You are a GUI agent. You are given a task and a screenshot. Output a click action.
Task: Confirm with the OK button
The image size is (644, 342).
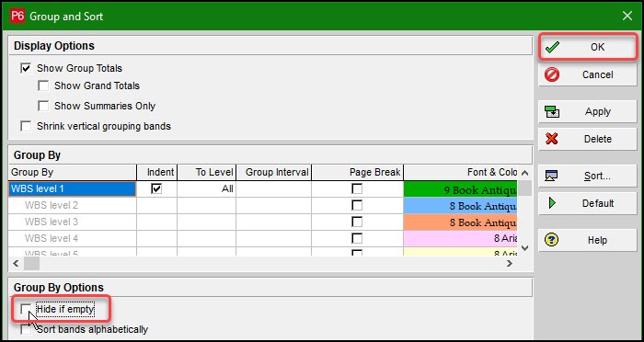(x=587, y=47)
